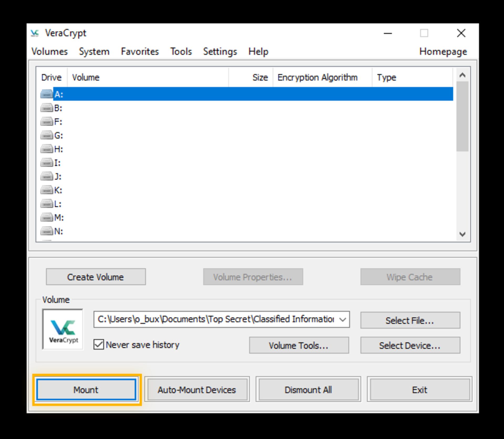Screen dimensions: 504x439
Task: Visit the Homepage link
Action: (x=443, y=51)
